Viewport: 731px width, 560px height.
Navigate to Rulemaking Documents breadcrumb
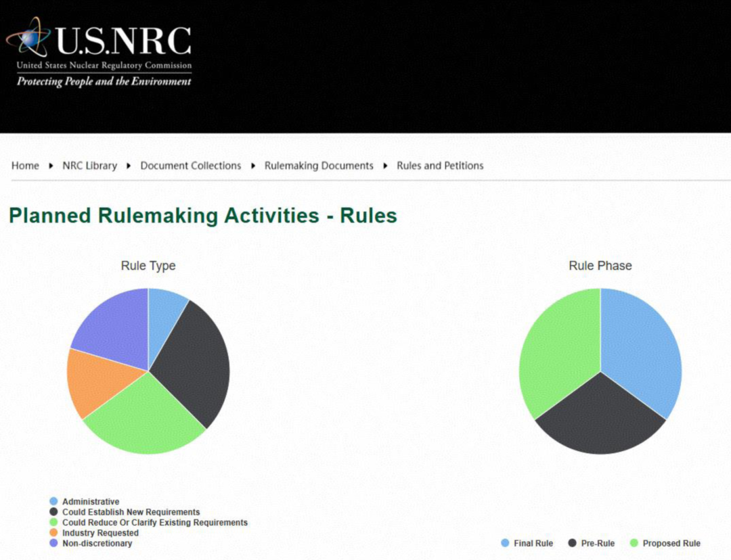tap(319, 166)
